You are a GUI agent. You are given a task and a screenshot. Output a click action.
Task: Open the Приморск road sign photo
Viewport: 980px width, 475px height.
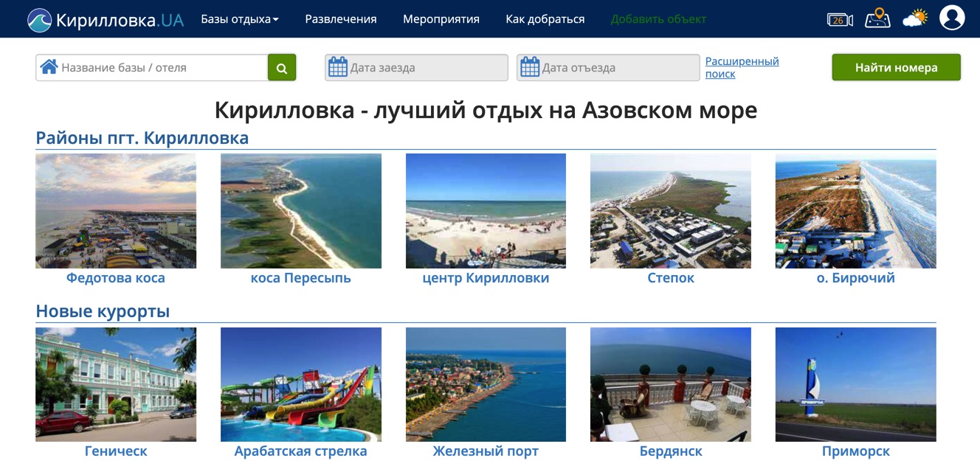coord(856,385)
